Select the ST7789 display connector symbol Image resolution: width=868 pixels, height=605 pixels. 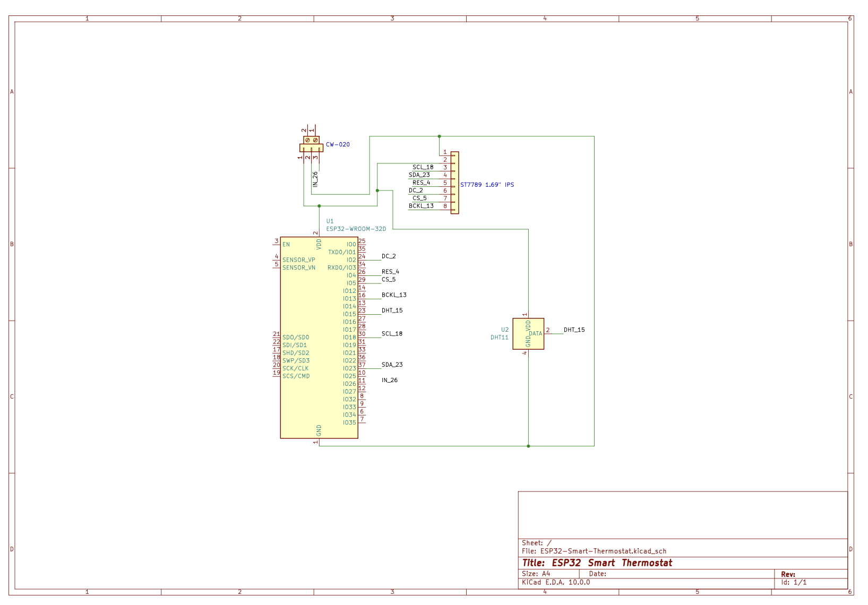pos(454,183)
